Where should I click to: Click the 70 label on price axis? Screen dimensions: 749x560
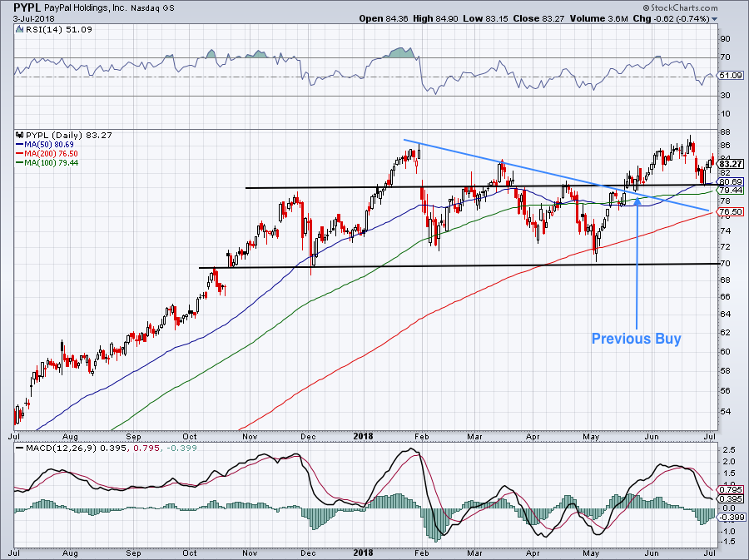tap(725, 263)
